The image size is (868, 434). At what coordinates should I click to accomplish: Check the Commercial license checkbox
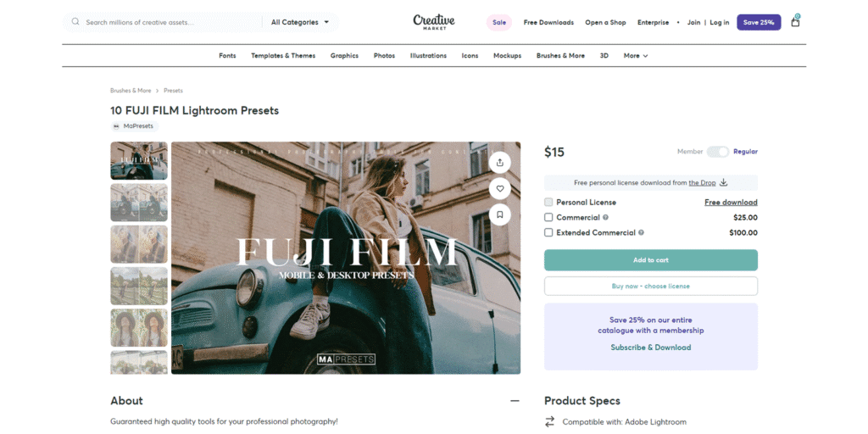(x=548, y=218)
